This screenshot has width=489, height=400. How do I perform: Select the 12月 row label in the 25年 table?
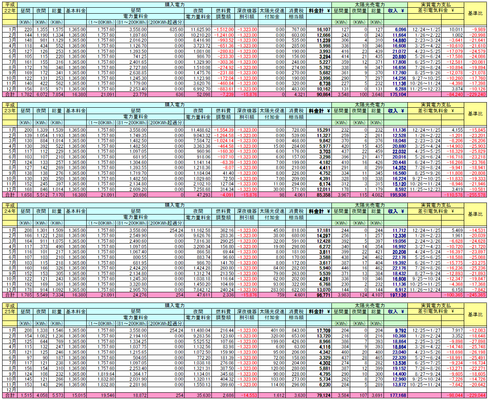[10, 390]
